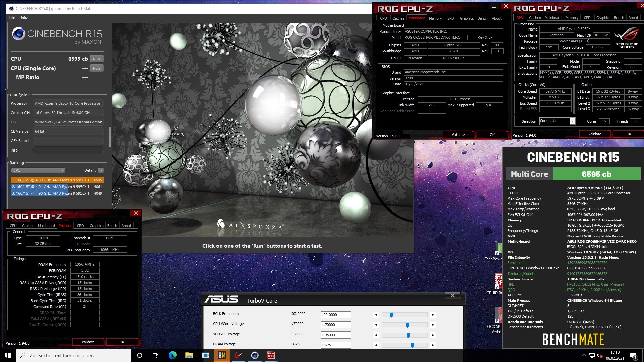Open Windows Start menu
The image size is (644, 362).
8,355
